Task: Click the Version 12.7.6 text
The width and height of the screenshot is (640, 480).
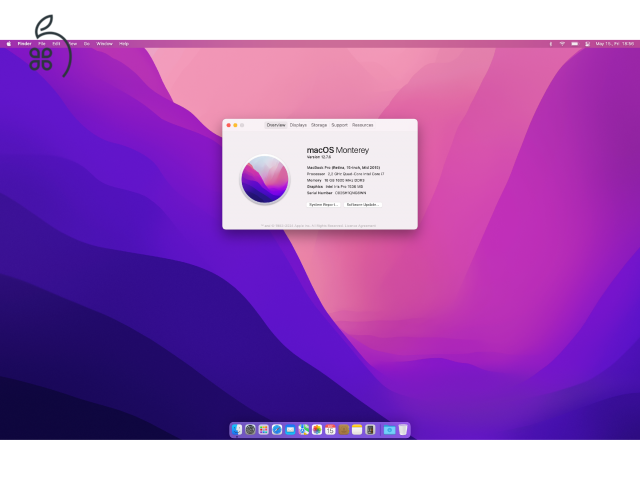Action: pos(319,157)
